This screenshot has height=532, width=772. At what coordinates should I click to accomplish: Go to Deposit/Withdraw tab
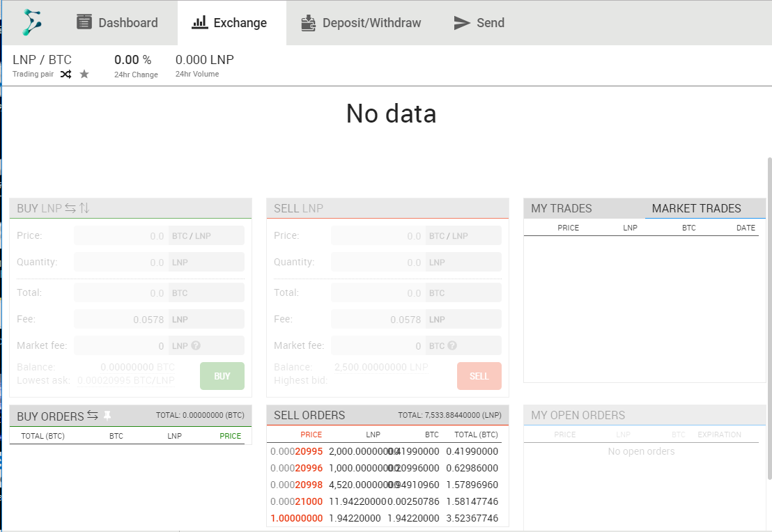click(x=361, y=23)
